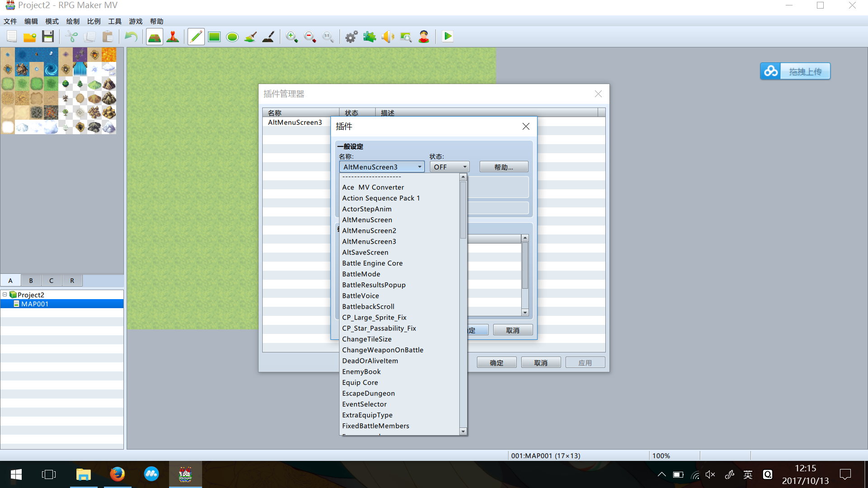Screen dimensions: 868x488
Task: Click the Undo arrow icon
Action: (131, 37)
